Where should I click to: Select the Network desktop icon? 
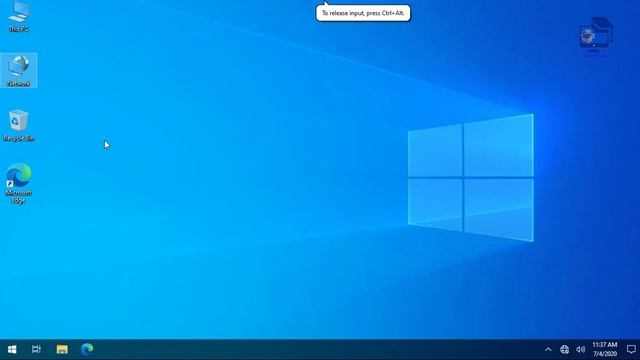pyautogui.click(x=19, y=70)
